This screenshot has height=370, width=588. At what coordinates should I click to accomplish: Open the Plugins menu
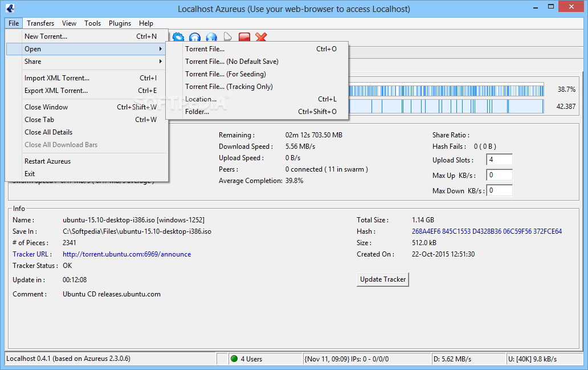(x=120, y=23)
